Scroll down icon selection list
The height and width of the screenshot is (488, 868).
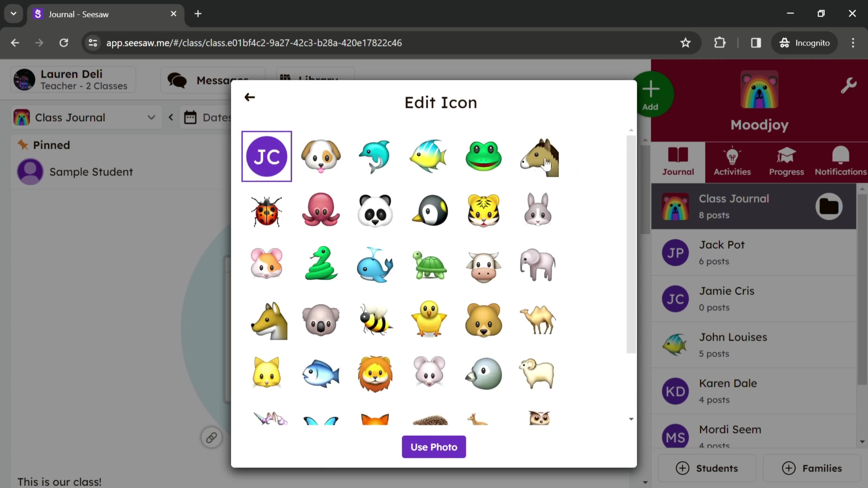(x=631, y=419)
